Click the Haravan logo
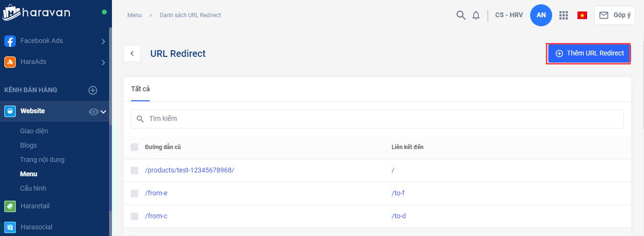Image resolution: width=644 pixels, height=236 pixels. click(36, 12)
